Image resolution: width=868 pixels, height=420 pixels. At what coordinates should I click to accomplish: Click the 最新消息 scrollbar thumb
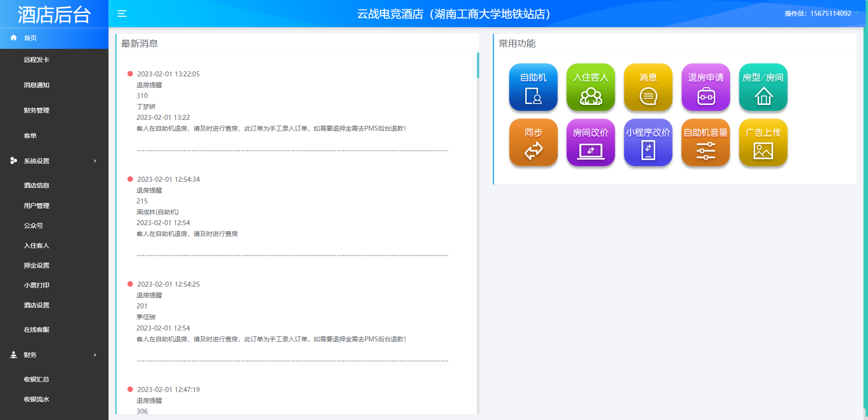(x=478, y=66)
